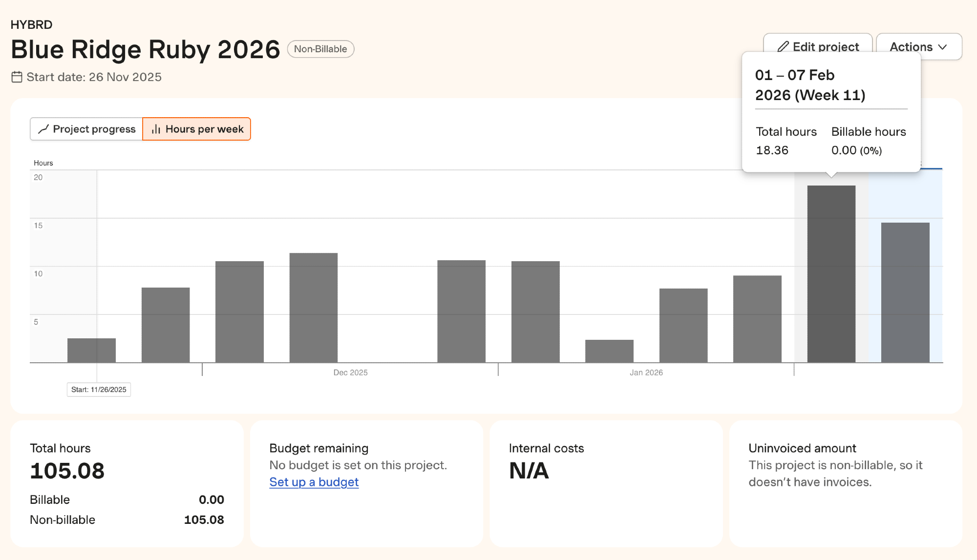Click the HYBRD client name
977x560 pixels.
click(x=31, y=25)
